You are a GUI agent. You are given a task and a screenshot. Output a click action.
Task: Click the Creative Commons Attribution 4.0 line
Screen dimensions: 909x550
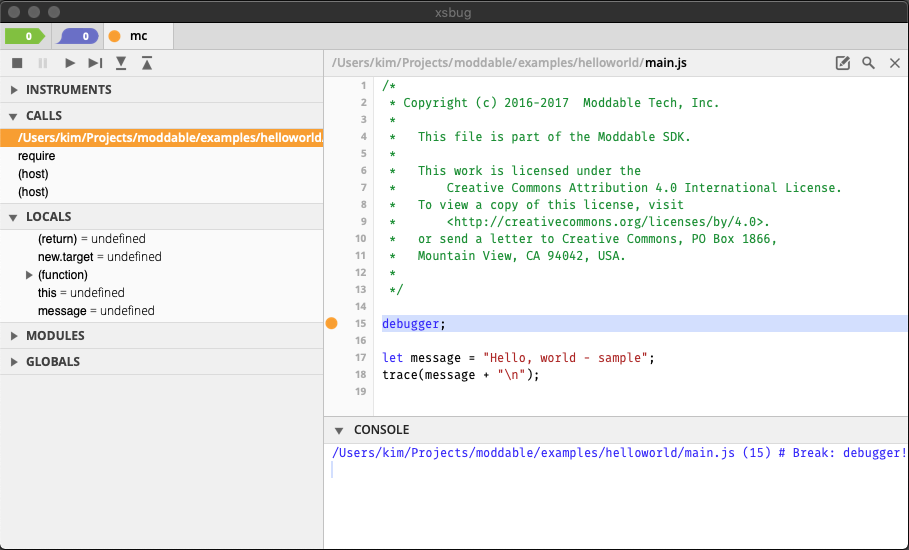643,188
